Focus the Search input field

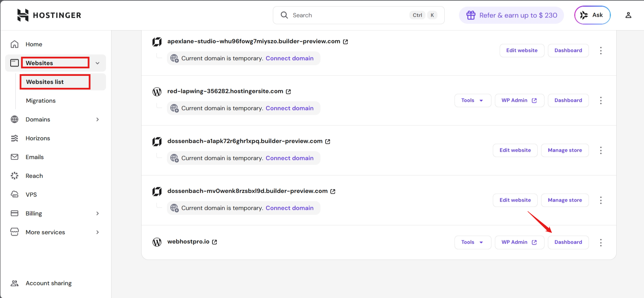[358, 15]
